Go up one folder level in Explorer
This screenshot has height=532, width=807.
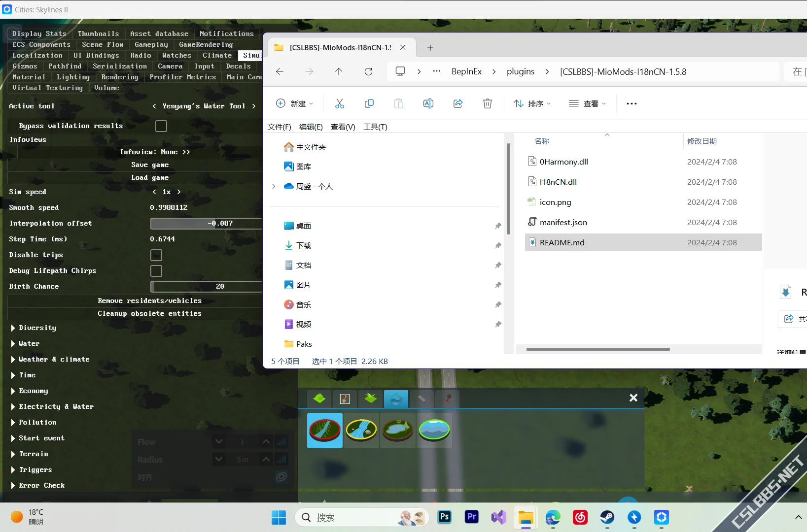point(339,72)
